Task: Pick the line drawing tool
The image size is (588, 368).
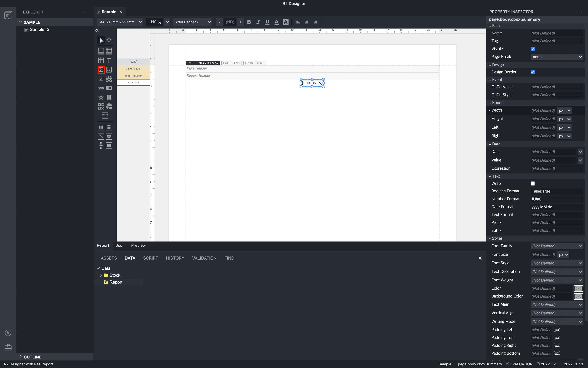Action: pos(101,136)
